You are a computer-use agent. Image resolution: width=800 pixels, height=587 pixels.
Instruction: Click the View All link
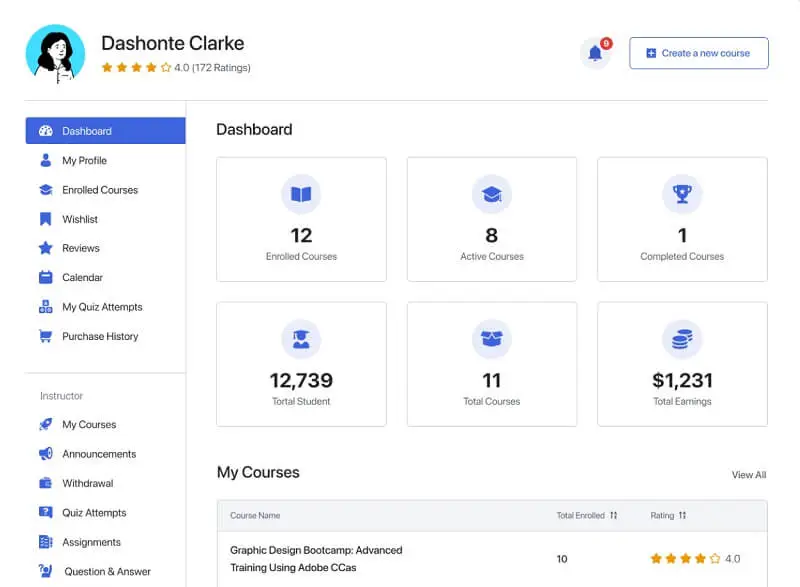(x=748, y=475)
